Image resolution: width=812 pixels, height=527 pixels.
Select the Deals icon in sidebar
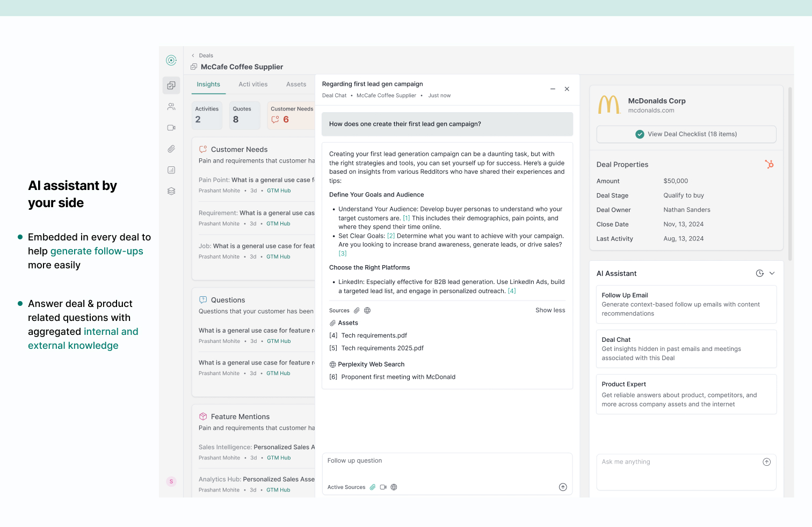tap(171, 85)
